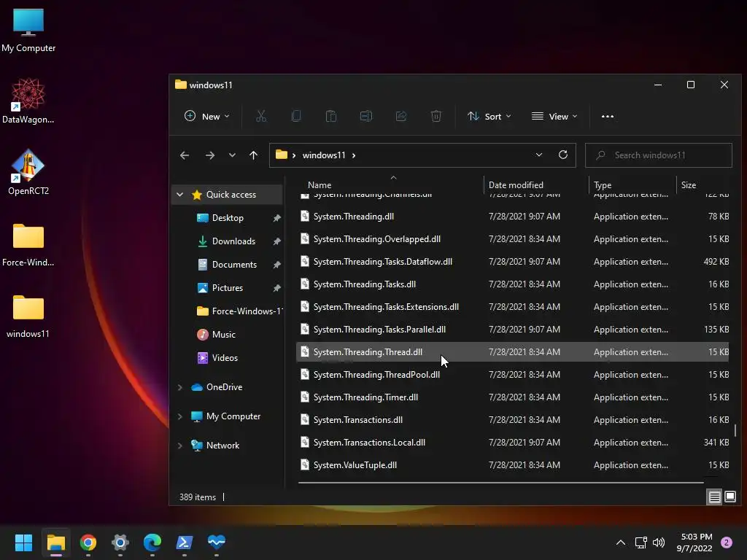Open the clock and date flyout
Image resolution: width=747 pixels, height=560 pixels.
(x=695, y=542)
